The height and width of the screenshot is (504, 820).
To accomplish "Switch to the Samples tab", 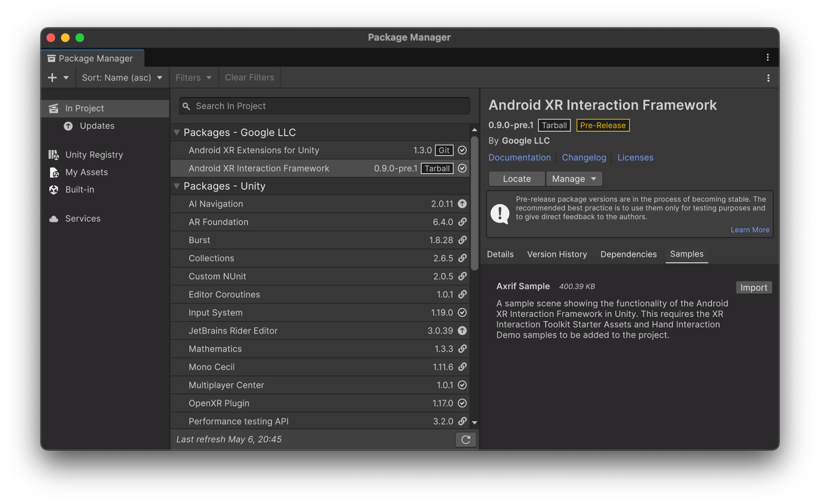I will pos(687,254).
